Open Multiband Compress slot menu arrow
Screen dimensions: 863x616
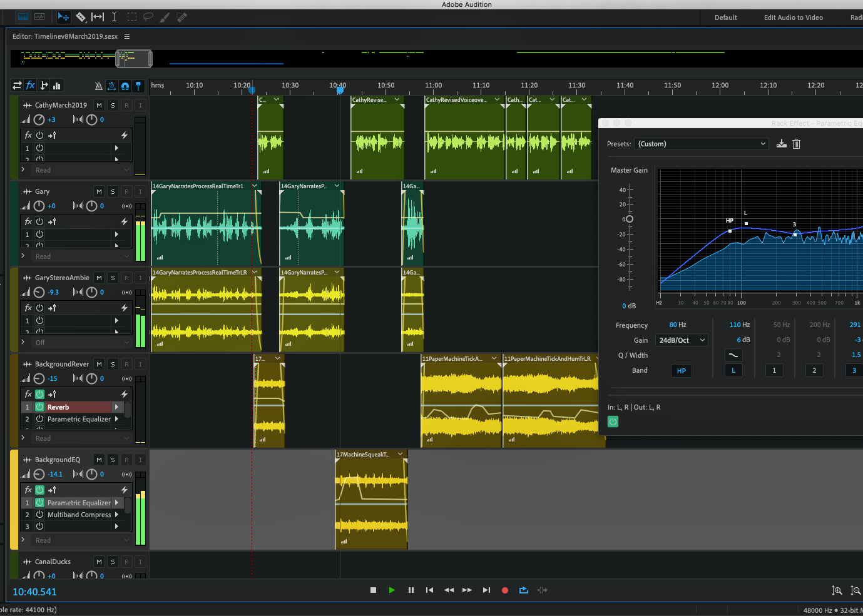[116, 514]
